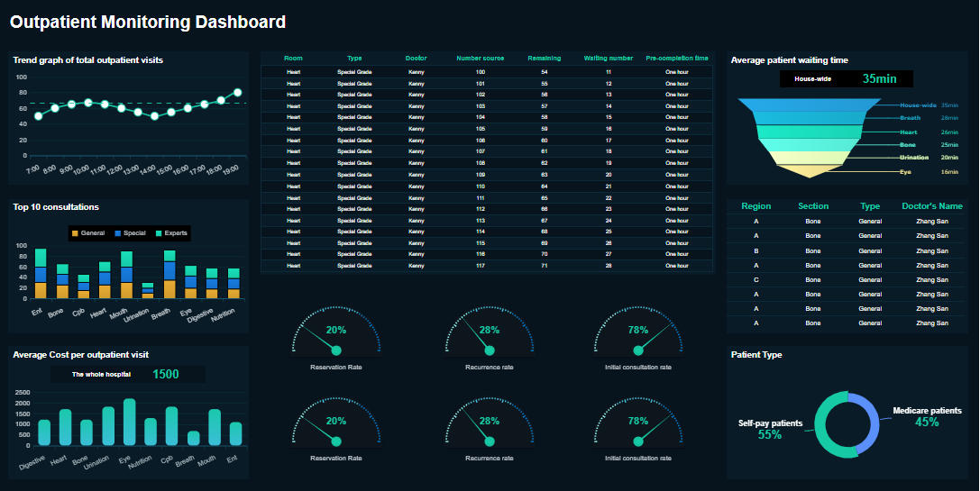
Task: Click the Eye bar in the Average Cost chart
Action: click(x=130, y=423)
